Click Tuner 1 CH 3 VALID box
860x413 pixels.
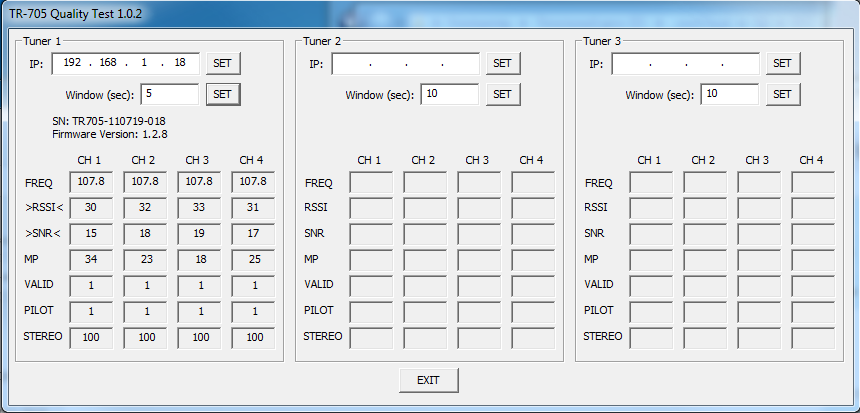click(199, 286)
